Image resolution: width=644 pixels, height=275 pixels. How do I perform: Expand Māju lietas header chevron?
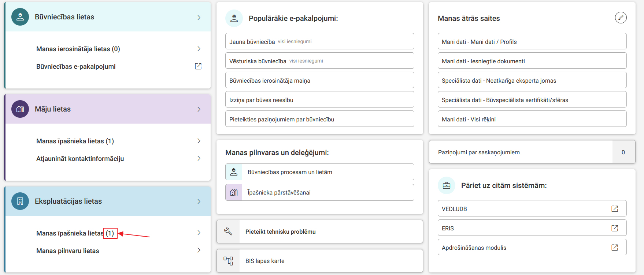(199, 109)
